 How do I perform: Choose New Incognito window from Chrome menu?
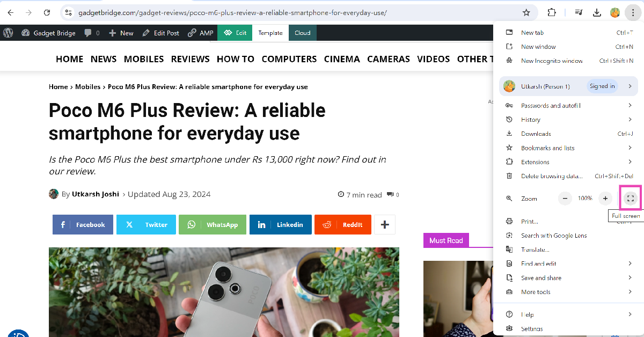pos(569,61)
